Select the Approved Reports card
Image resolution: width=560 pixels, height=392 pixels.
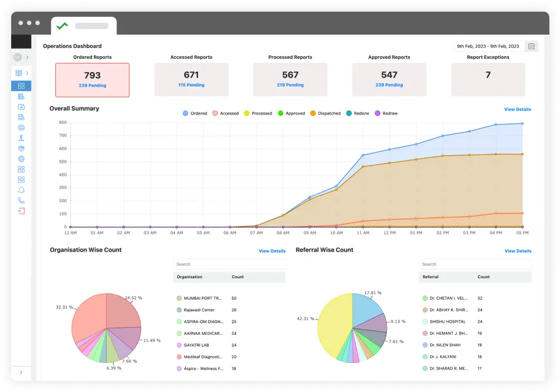pos(389,79)
